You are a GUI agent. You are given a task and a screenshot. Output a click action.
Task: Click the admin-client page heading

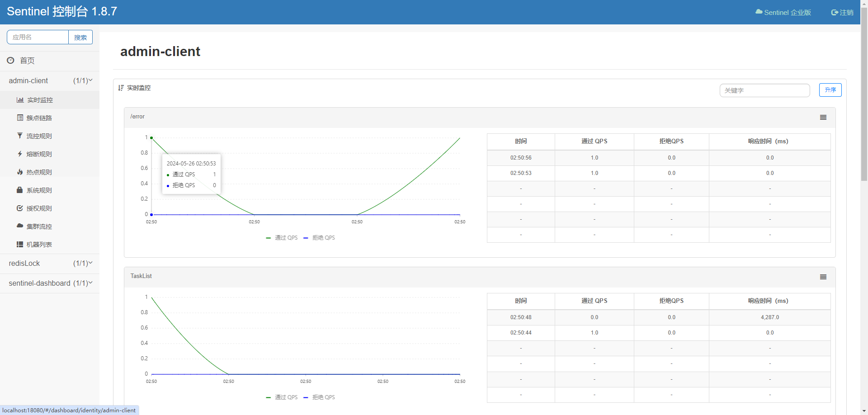point(160,52)
